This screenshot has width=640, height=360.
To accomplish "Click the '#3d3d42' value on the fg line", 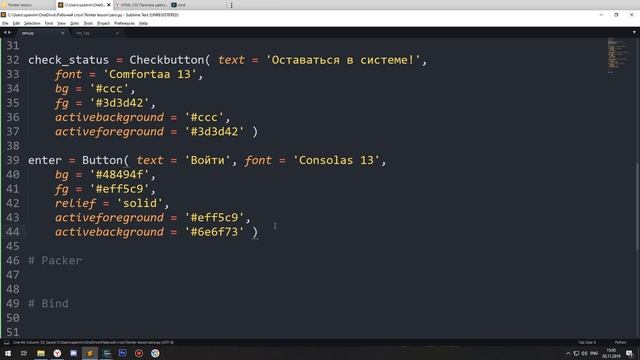I will pos(119,103).
